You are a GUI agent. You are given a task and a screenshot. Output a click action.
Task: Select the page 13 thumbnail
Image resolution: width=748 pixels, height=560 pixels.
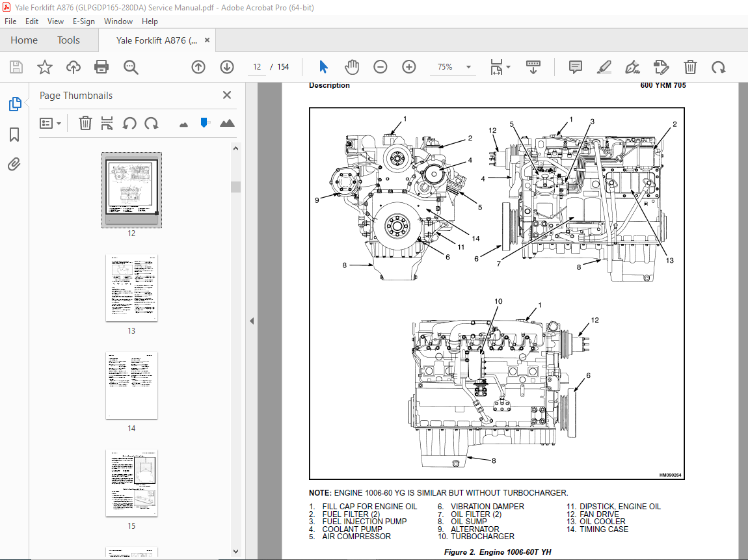(x=131, y=288)
